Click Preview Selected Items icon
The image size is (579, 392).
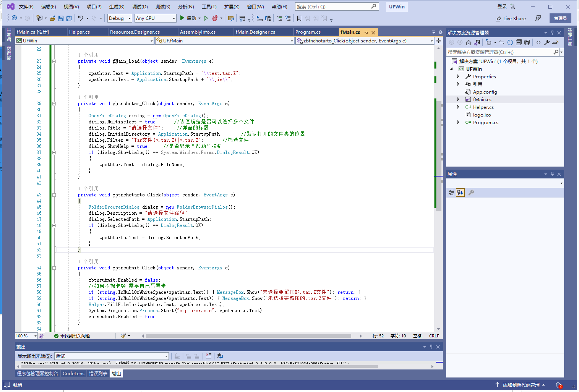pyautogui.click(x=555, y=42)
